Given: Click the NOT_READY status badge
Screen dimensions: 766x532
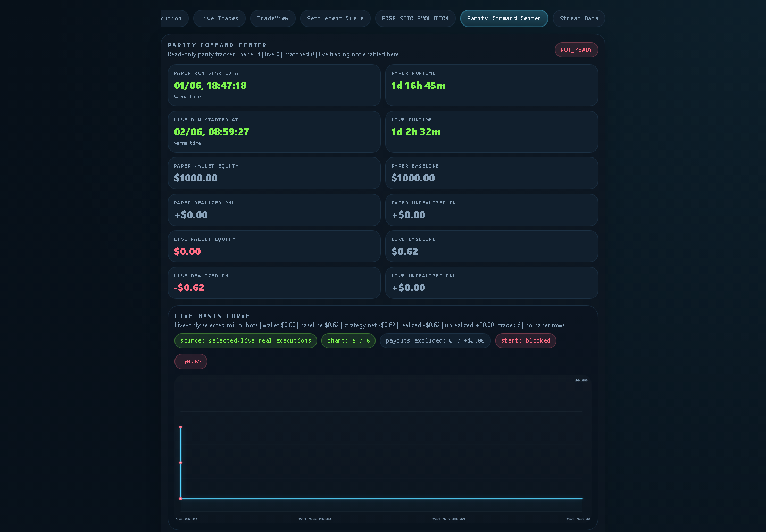Looking at the screenshot, I should [x=576, y=50].
